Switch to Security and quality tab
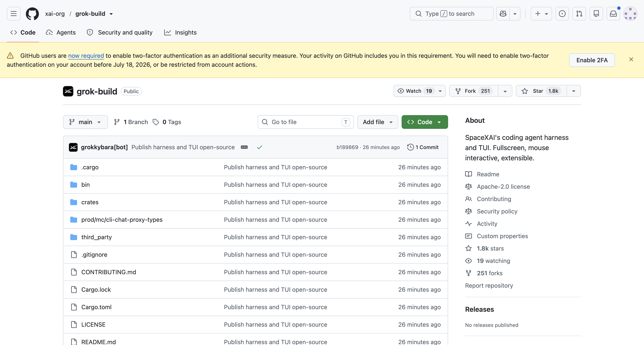Viewport: 644px width, 345px height. click(119, 32)
